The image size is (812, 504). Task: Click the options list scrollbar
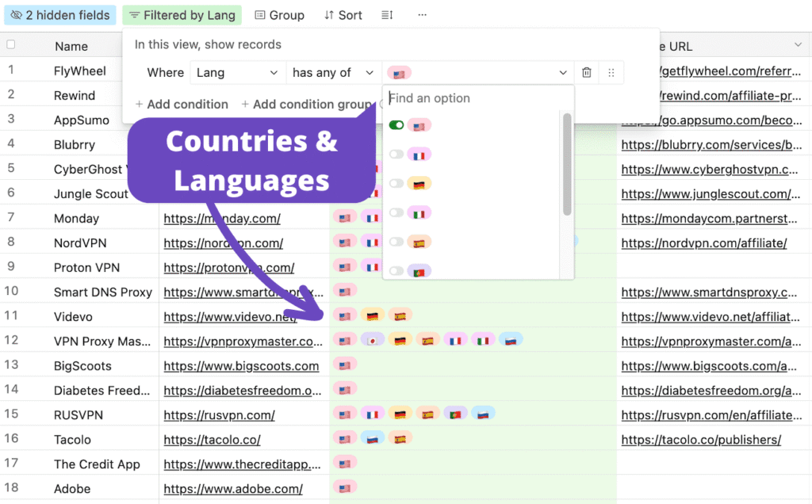567,164
